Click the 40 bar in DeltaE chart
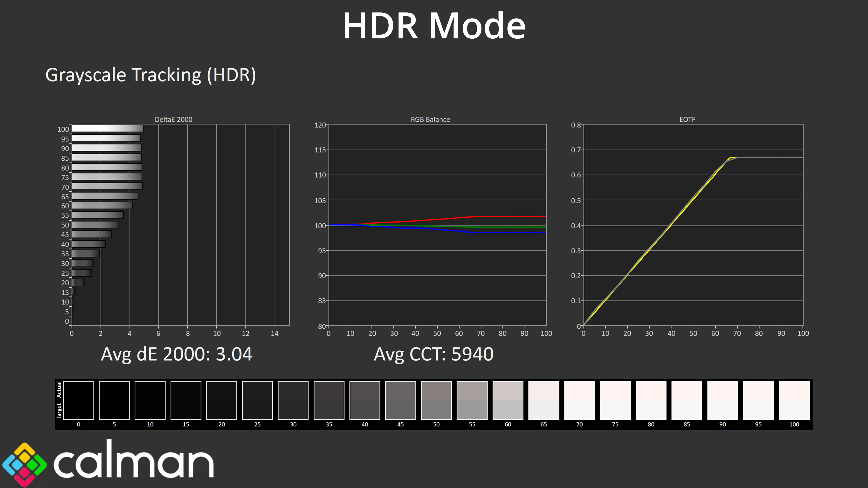868x488 pixels. 88,244
